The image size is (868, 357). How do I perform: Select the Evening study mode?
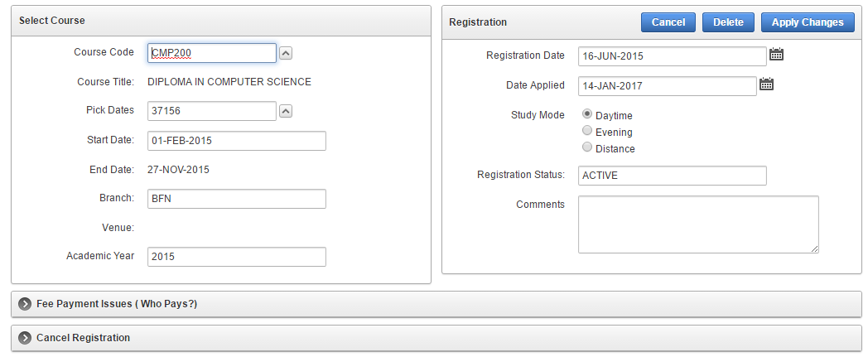(587, 131)
